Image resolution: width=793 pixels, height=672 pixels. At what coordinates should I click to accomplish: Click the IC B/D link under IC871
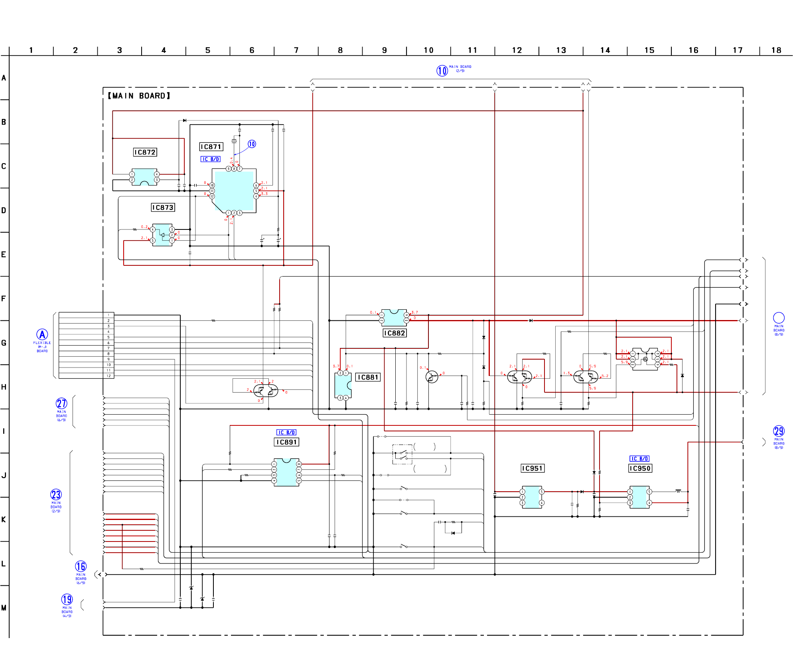[x=210, y=159]
